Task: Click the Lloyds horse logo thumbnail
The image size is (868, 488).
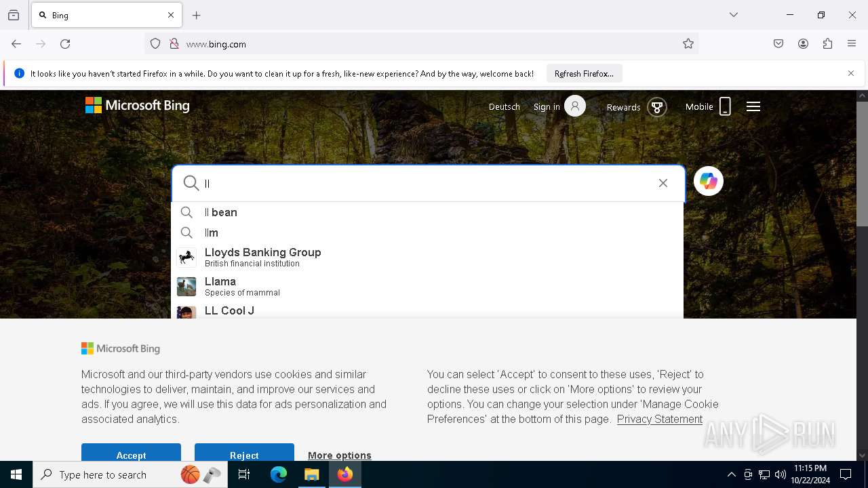Action: pyautogui.click(x=186, y=258)
